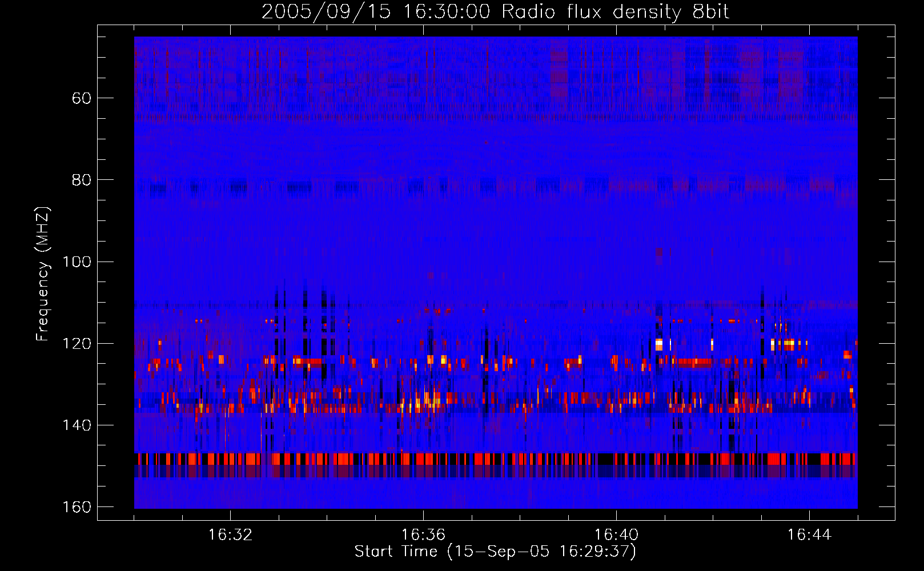
Task: Click the "Start Time (15-Sep-05 16:29:37)" x-axis label
Action: pyautogui.click(x=495, y=552)
